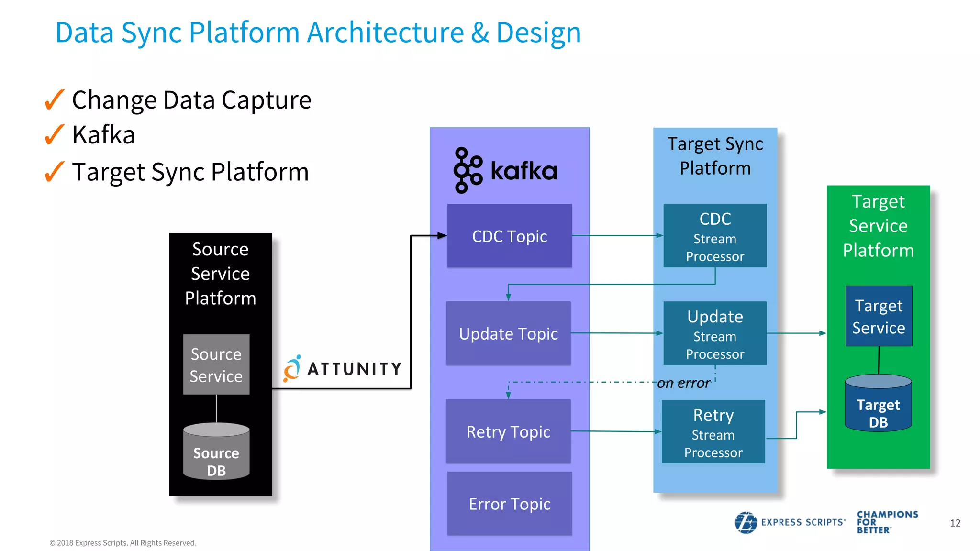Image resolution: width=980 pixels, height=551 pixels.
Task: Click the Kafka logo icon
Action: (467, 170)
